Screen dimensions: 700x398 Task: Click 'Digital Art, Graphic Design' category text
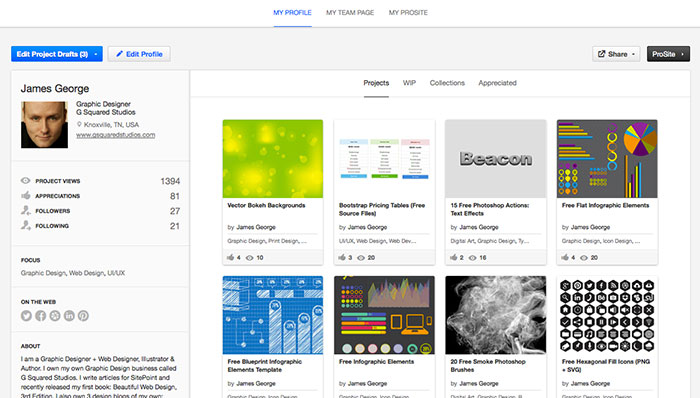coord(490,241)
